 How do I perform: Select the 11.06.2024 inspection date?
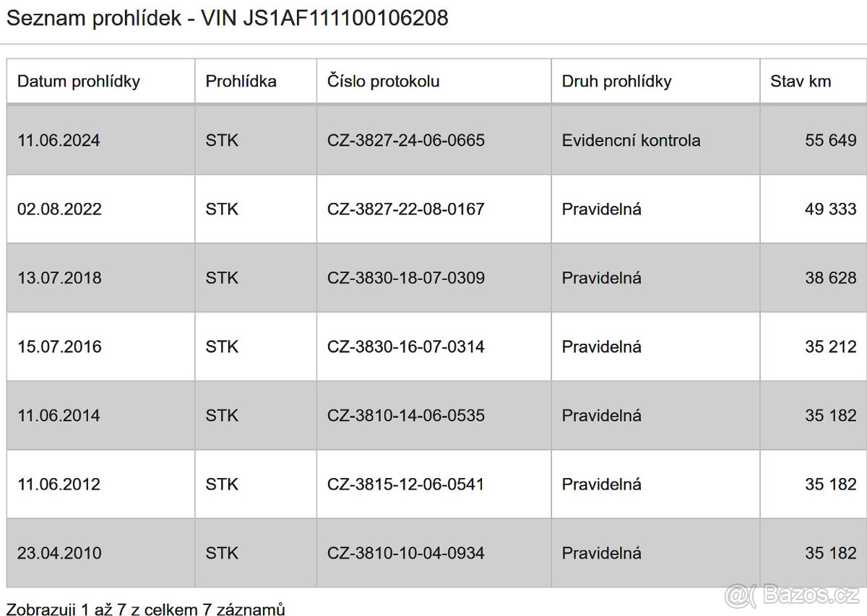(59, 141)
